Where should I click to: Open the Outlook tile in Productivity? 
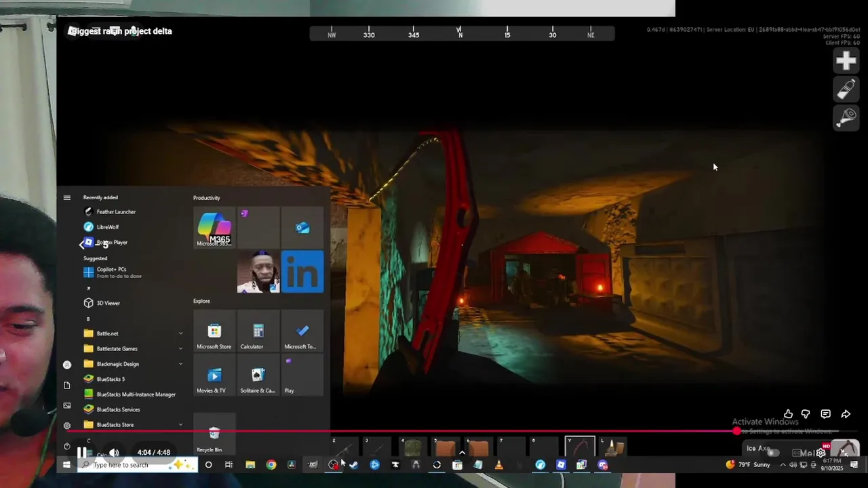pos(302,228)
